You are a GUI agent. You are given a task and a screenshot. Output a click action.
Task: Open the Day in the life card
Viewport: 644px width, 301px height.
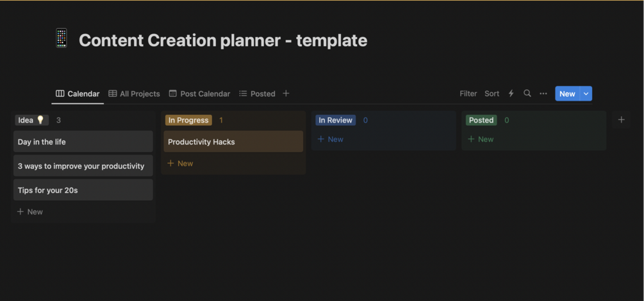(x=83, y=142)
